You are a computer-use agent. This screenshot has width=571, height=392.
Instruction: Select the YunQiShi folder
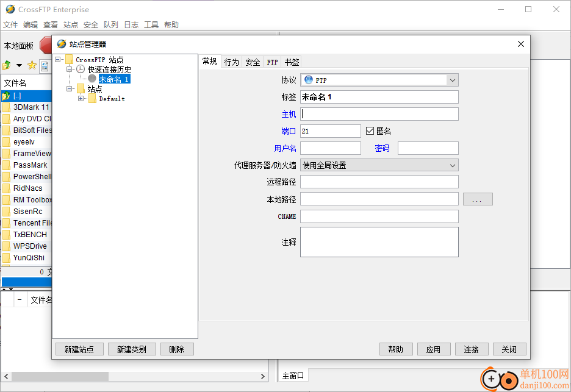27,258
